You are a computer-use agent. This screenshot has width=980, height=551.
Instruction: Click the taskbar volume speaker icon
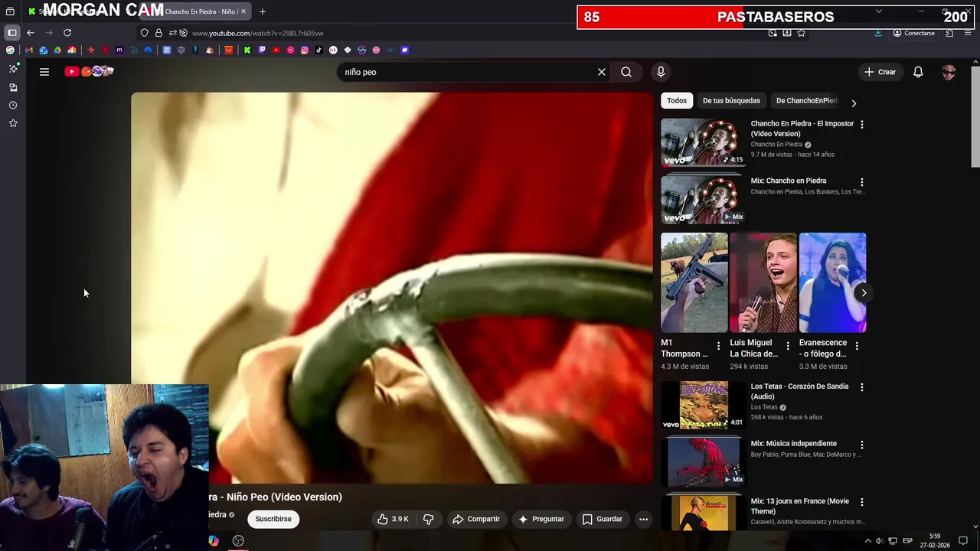coord(879,540)
